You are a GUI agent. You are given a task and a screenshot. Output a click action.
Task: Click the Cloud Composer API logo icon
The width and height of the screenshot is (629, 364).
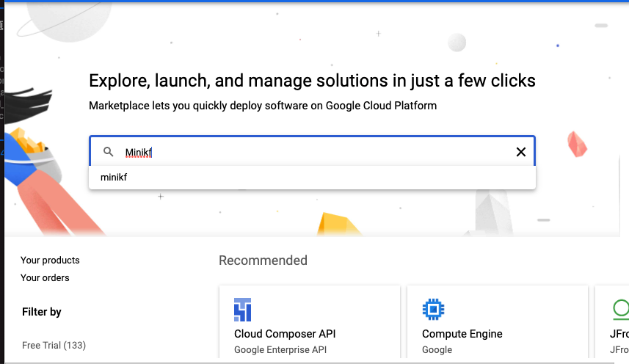(x=242, y=310)
